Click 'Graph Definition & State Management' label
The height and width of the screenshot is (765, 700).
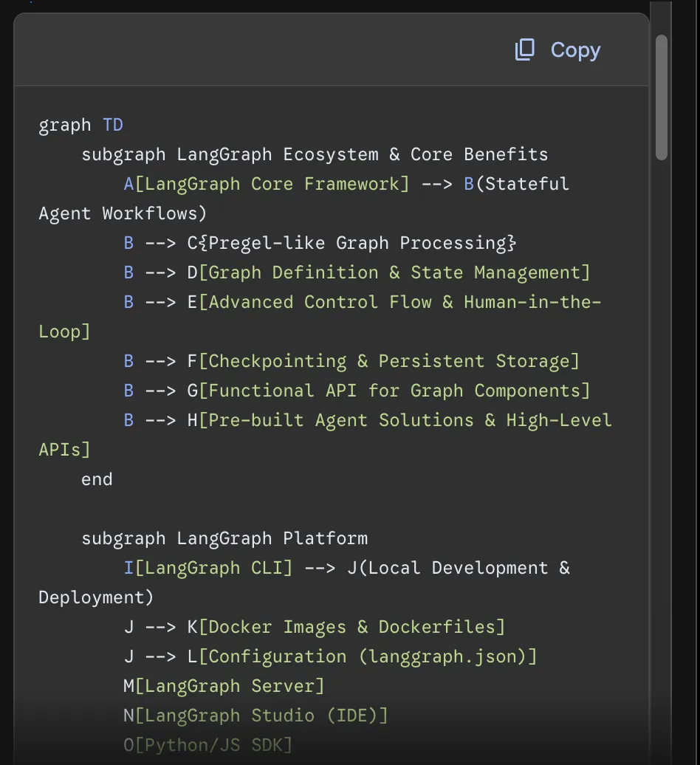pos(394,272)
